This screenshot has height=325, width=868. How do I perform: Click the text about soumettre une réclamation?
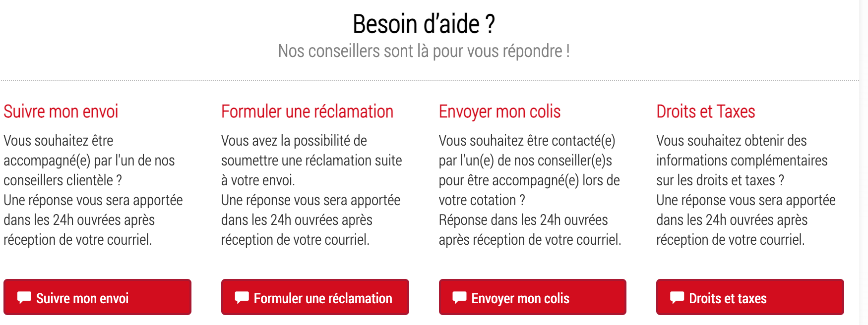[311, 161]
